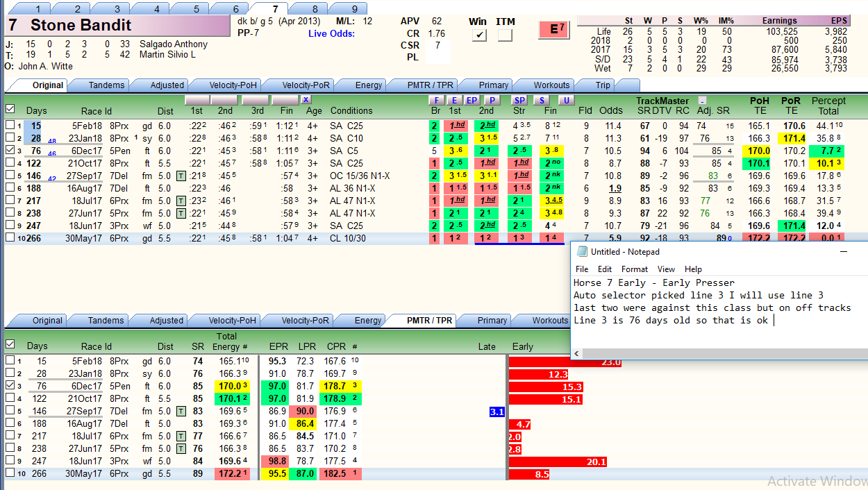Viewport: 868px width, 490px height.
Task: Click the EP running-style button
Action: [x=471, y=100]
